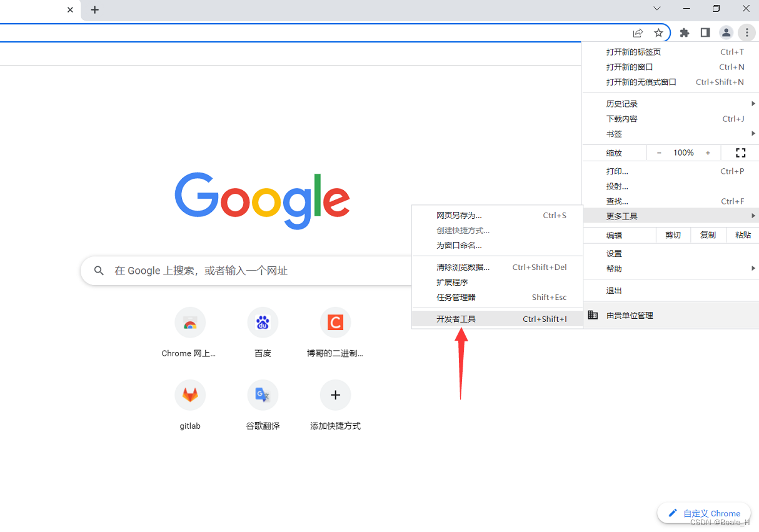
Task: Open 扩展程序 from submenu
Action: point(497,283)
